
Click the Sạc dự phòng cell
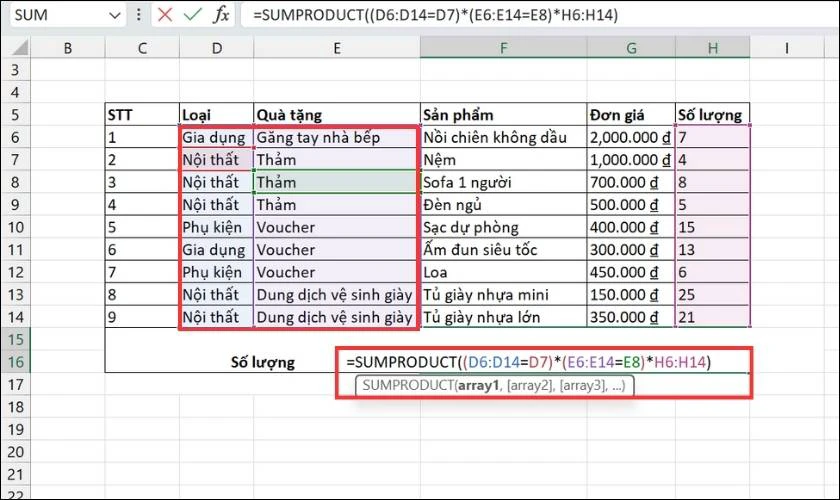[x=504, y=227]
